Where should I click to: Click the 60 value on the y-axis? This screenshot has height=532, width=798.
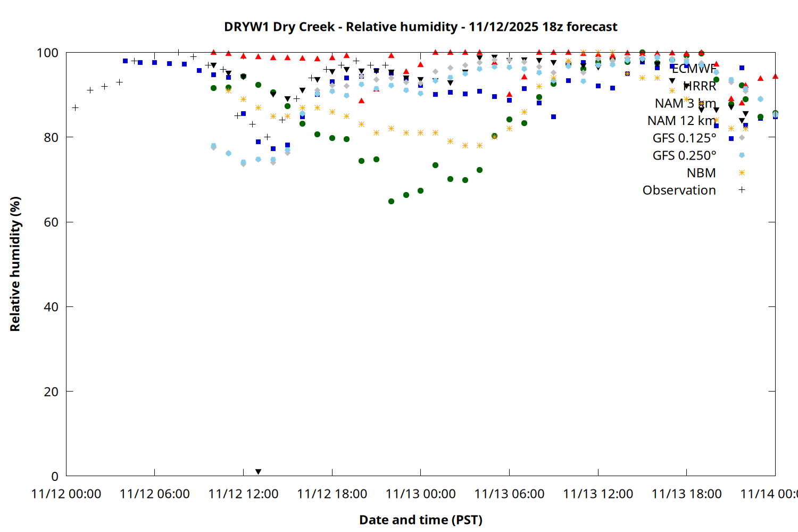tap(51, 222)
